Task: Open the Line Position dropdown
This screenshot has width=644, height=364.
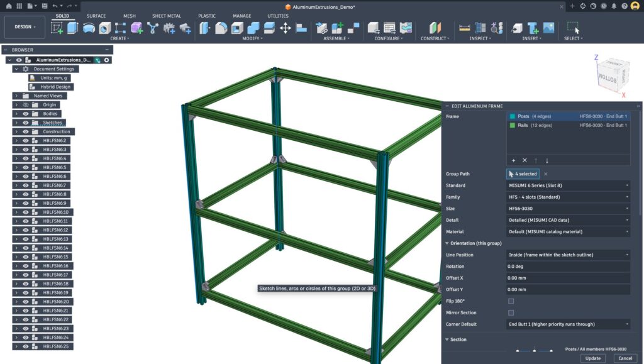Action: (x=568, y=255)
